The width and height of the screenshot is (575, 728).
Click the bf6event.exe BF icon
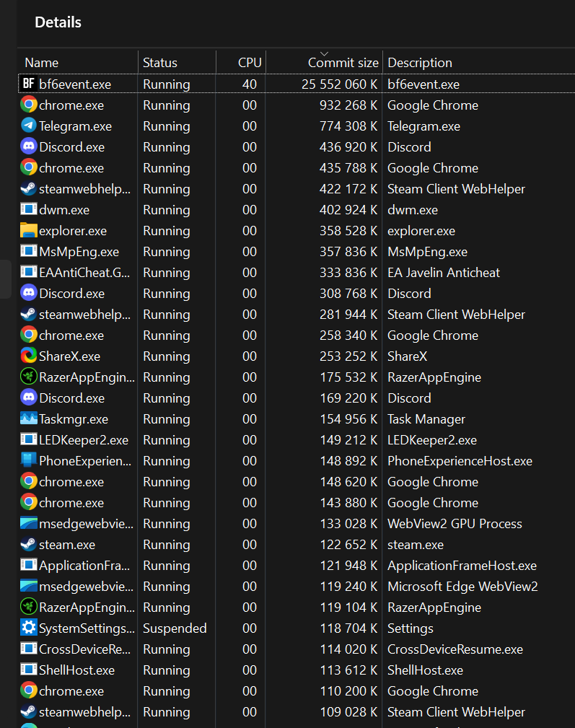pyautogui.click(x=29, y=84)
